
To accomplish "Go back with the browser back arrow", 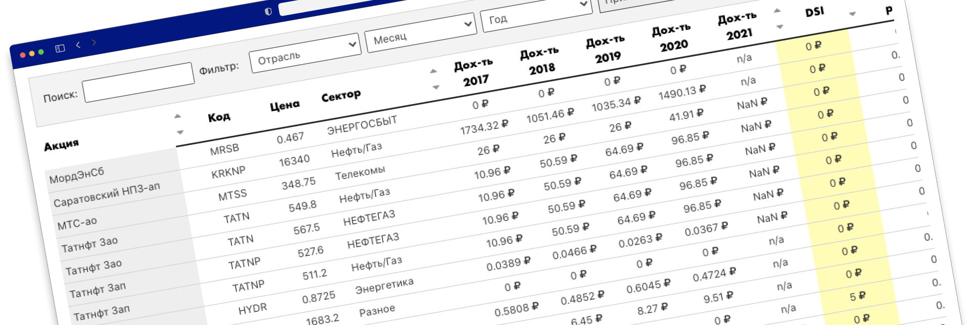I will pyautogui.click(x=78, y=45).
